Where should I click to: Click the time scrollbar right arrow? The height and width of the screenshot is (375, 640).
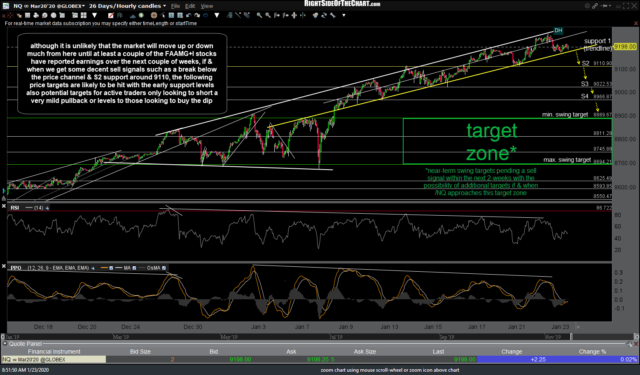pos(636,337)
